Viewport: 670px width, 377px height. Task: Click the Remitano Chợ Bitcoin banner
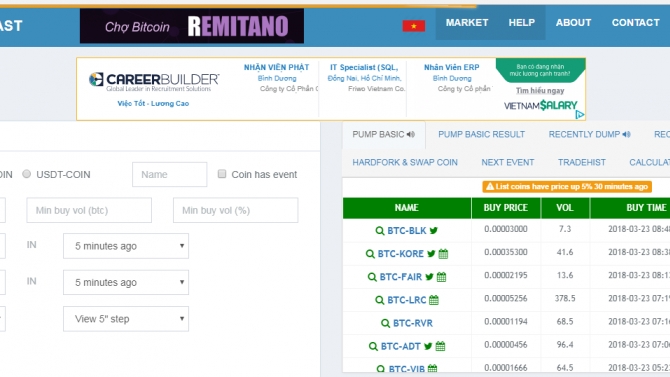tap(192, 26)
